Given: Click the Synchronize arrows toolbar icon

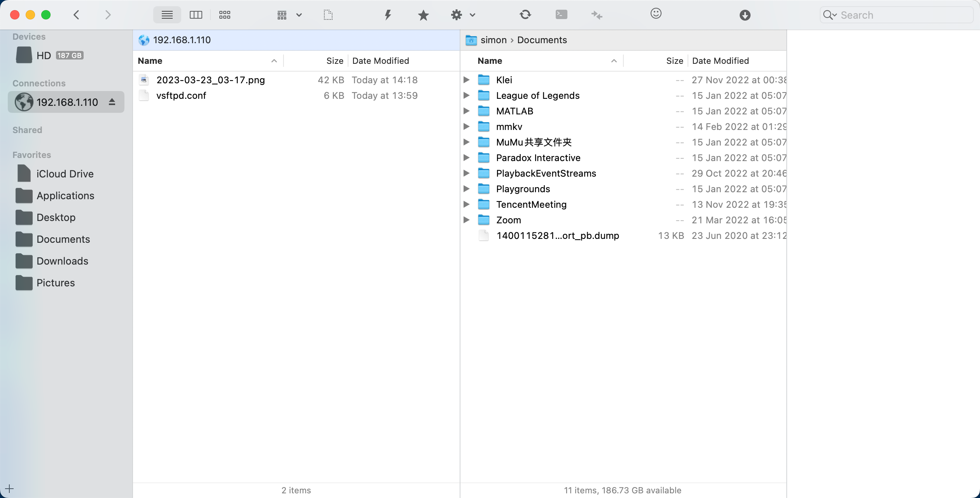Looking at the screenshot, I should pyautogui.click(x=597, y=15).
